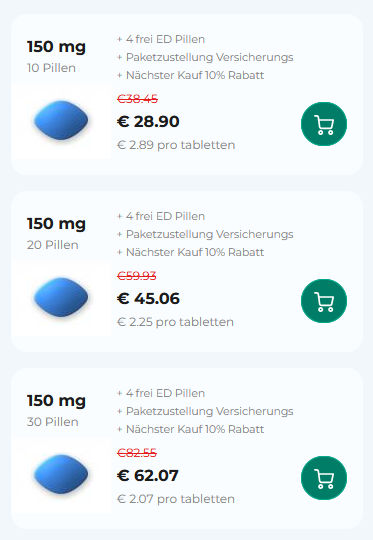
Task: Click the blue pill image for 30 Pillen
Action: pos(61,474)
